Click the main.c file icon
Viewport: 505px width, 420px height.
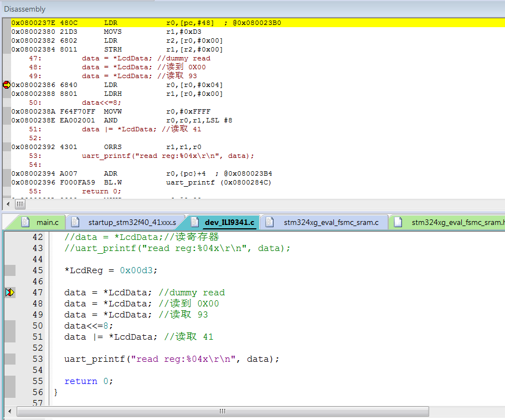point(25,222)
